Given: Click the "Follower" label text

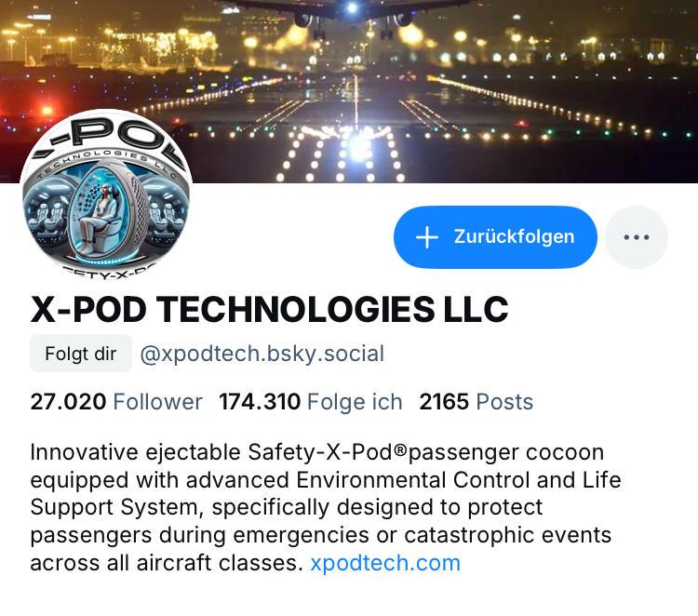Looking at the screenshot, I should click(158, 401).
